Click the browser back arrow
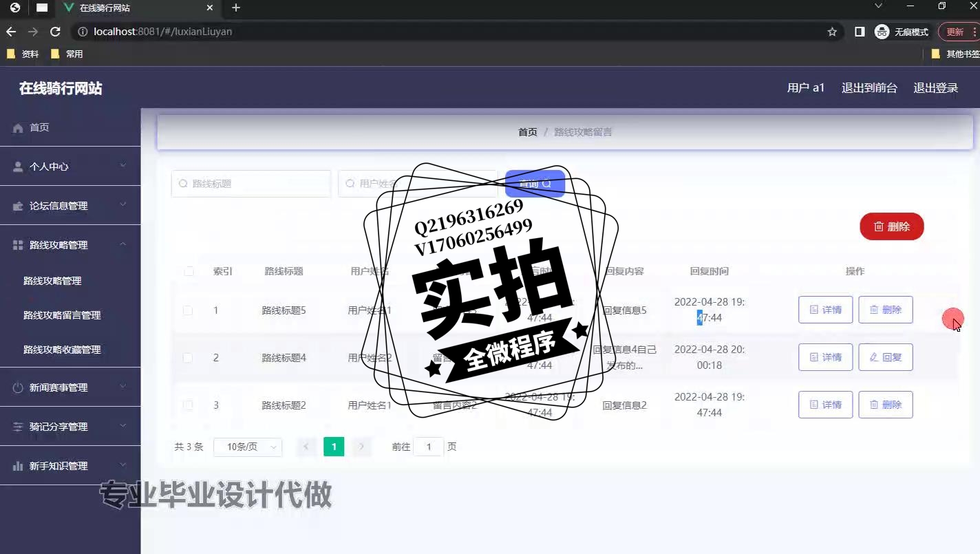Image resolution: width=980 pixels, height=554 pixels. click(10, 32)
